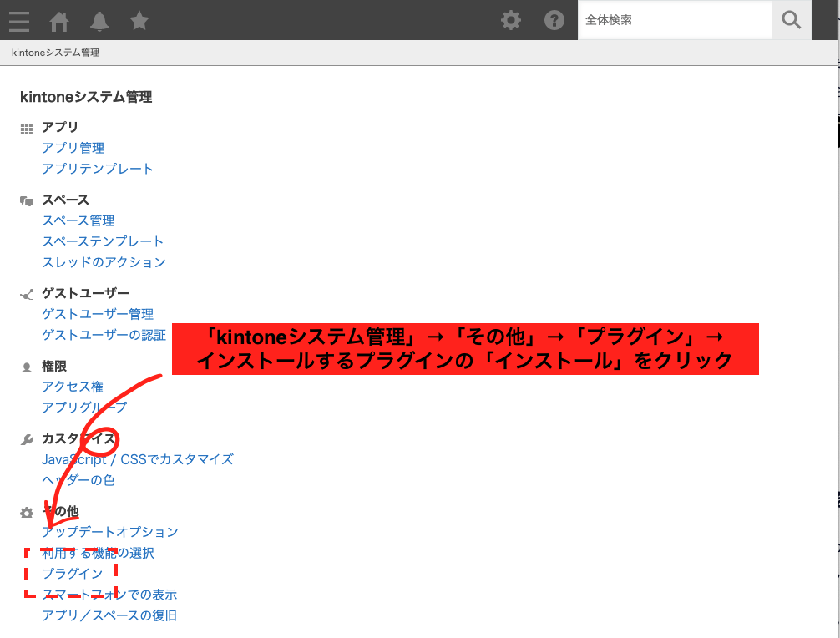Open ゲストユーザーの認証 link
Screen dimensions: 840x638
[104, 335]
